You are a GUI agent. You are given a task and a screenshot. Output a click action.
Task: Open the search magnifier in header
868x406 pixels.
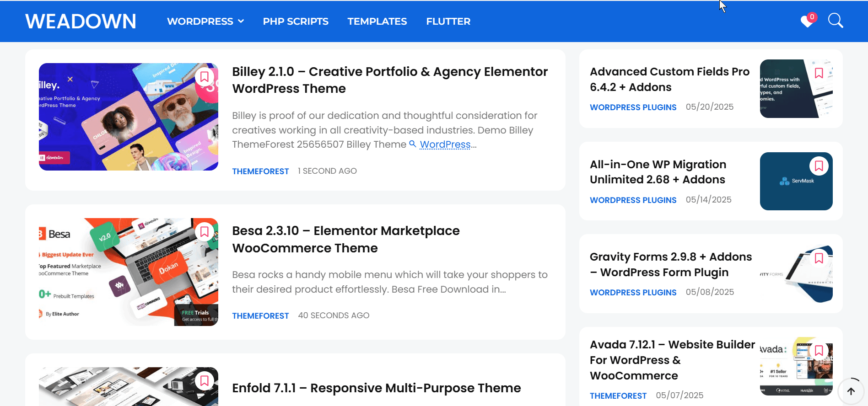pyautogui.click(x=835, y=21)
